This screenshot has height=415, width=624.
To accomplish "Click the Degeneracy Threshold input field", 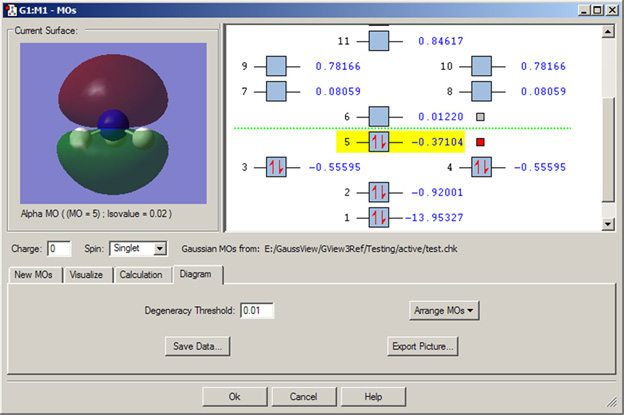I will [x=257, y=310].
